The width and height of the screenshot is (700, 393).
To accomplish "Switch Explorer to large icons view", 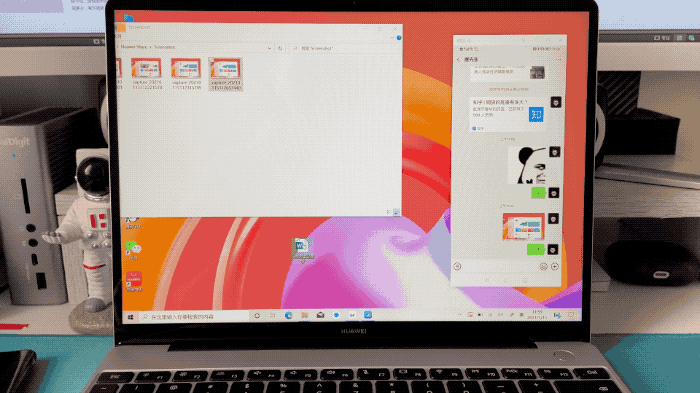I will [396, 213].
